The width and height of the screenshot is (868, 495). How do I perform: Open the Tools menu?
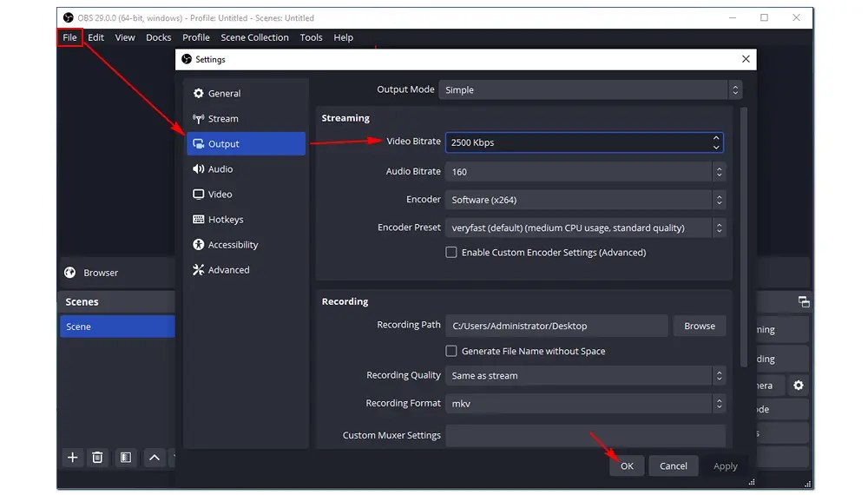tap(311, 37)
